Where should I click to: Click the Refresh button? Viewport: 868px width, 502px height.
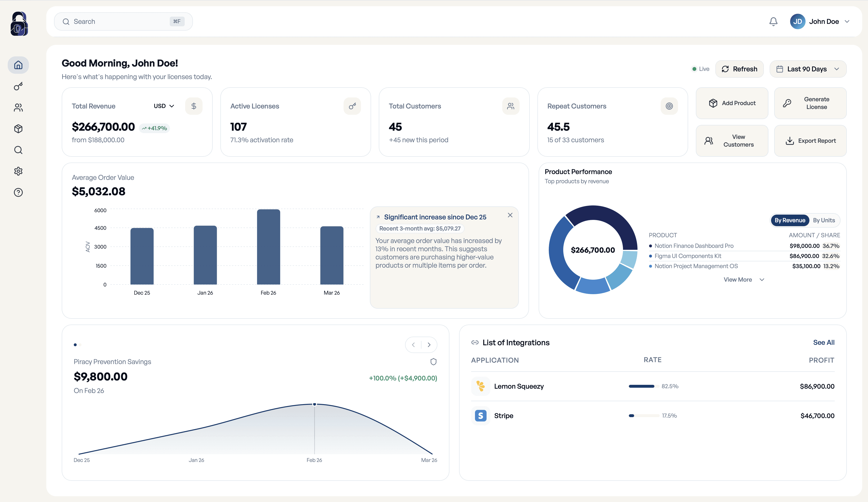739,69
